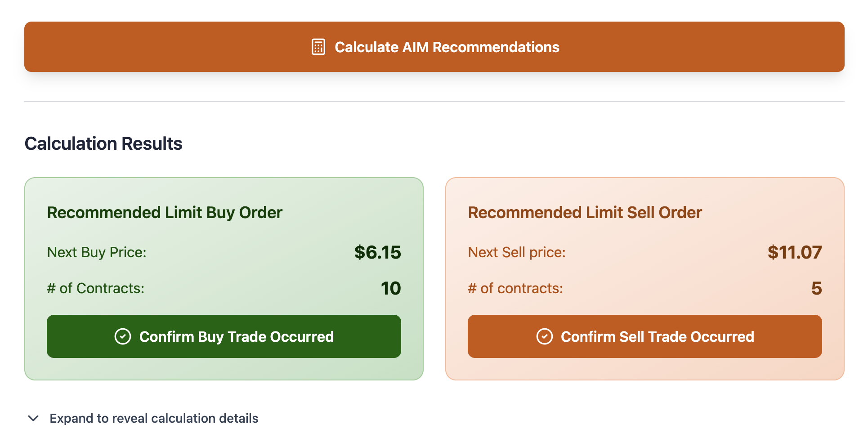The height and width of the screenshot is (447, 868).
Task: Click the calculator glyph beside Calculate AIM Recommendations
Action: [x=318, y=47]
